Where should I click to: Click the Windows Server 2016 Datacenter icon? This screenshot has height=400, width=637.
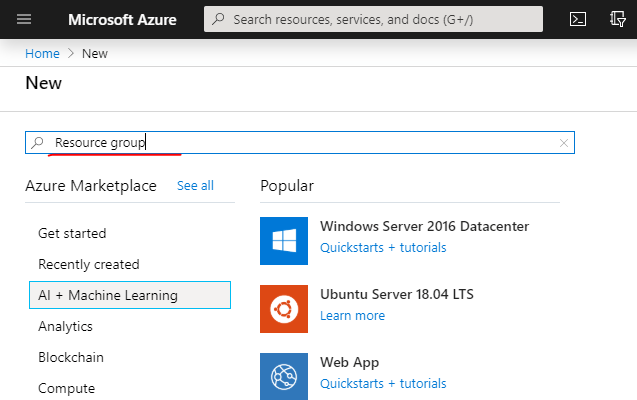coord(284,240)
